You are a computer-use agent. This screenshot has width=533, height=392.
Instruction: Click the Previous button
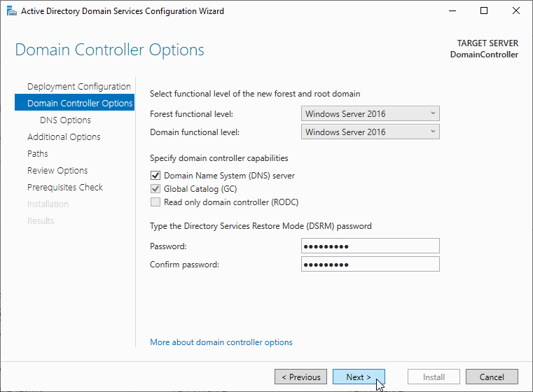(301, 377)
